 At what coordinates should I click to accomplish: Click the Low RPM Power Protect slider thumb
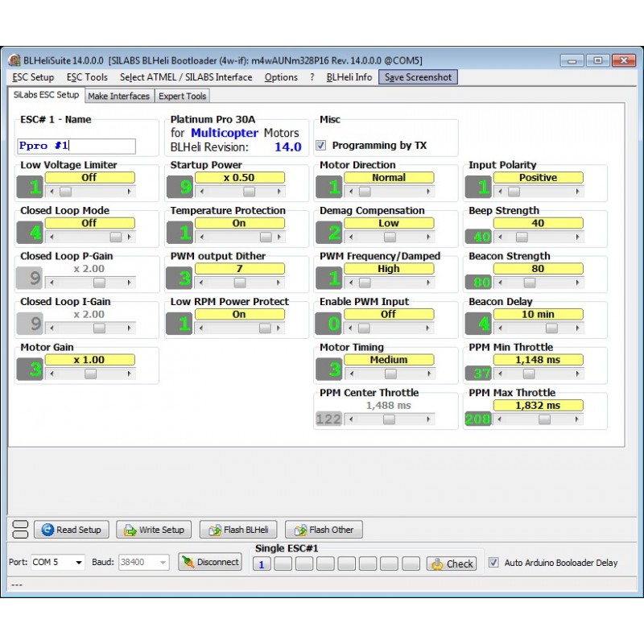coord(265,328)
